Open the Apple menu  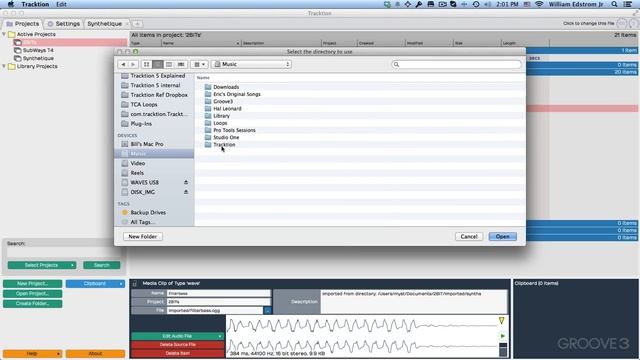[x=11, y=4]
